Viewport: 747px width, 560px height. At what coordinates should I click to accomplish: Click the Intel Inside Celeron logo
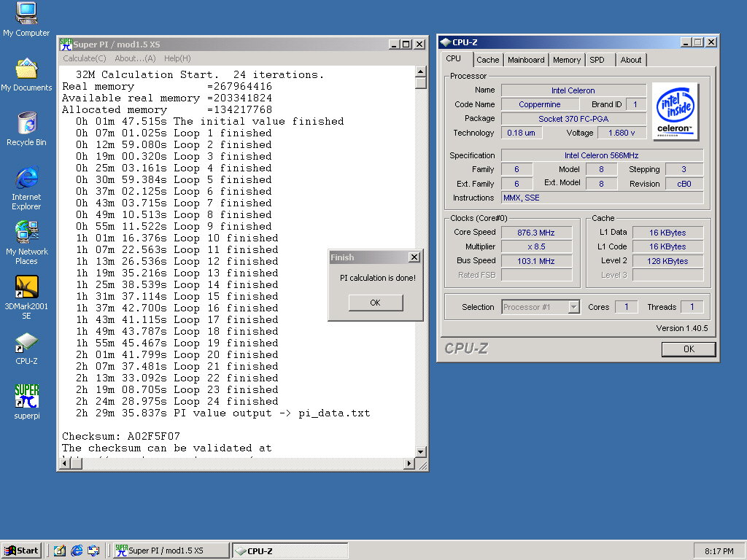tap(675, 112)
